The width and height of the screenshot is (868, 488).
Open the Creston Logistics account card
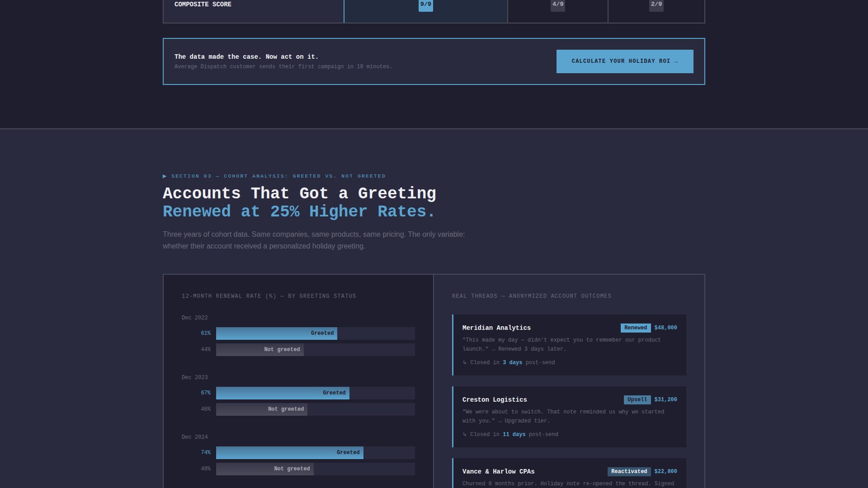coord(569,417)
